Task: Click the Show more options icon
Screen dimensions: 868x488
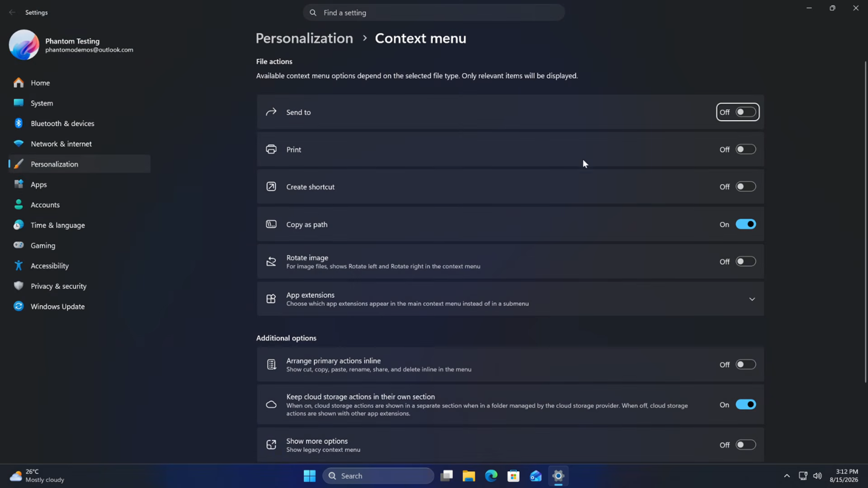Action: pyautogui.click(x=271, y=445)
